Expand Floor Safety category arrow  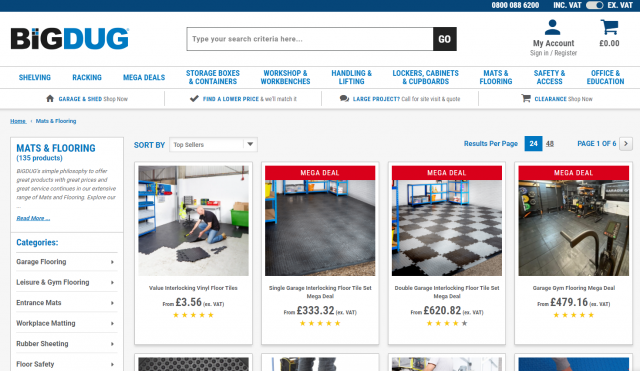pos(112,364)
